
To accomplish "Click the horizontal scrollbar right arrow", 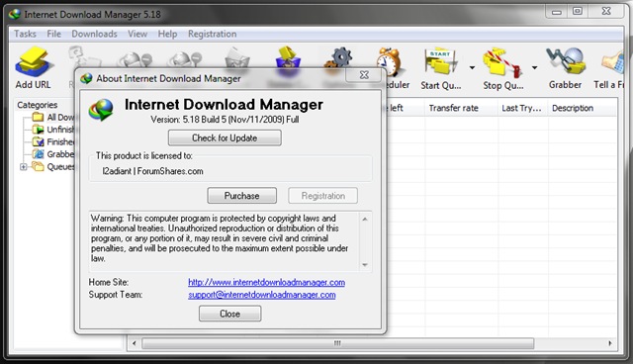I will 610,343.
